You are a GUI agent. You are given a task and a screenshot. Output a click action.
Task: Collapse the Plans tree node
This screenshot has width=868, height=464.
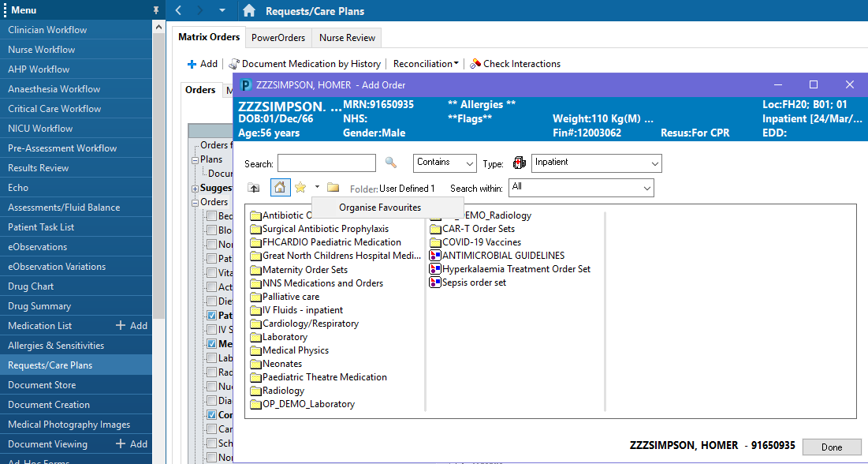195,159
